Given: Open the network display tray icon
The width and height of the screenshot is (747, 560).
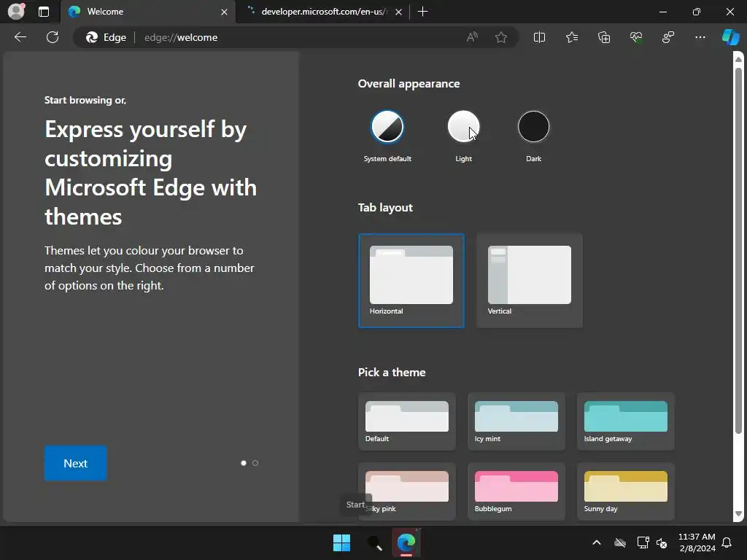Looking at the screenshot, I should click(x=643, y=542).
